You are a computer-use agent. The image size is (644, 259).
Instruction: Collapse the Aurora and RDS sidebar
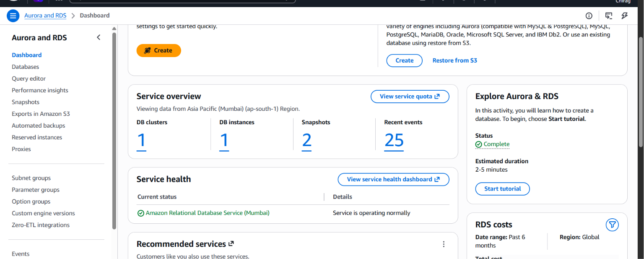(99, 37)
